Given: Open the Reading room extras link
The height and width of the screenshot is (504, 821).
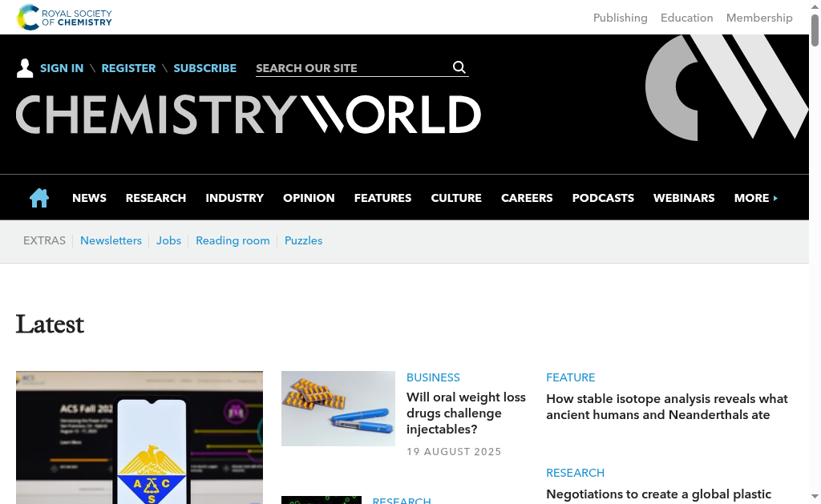Looking at the screenshot, I should click(233, 240).
